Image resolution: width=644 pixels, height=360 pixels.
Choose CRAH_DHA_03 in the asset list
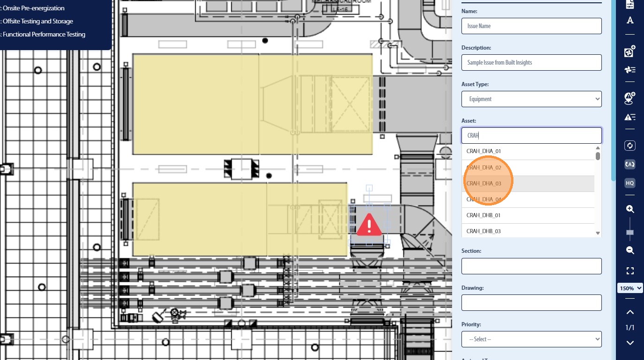pyautogui.click(x=528, y=183)
